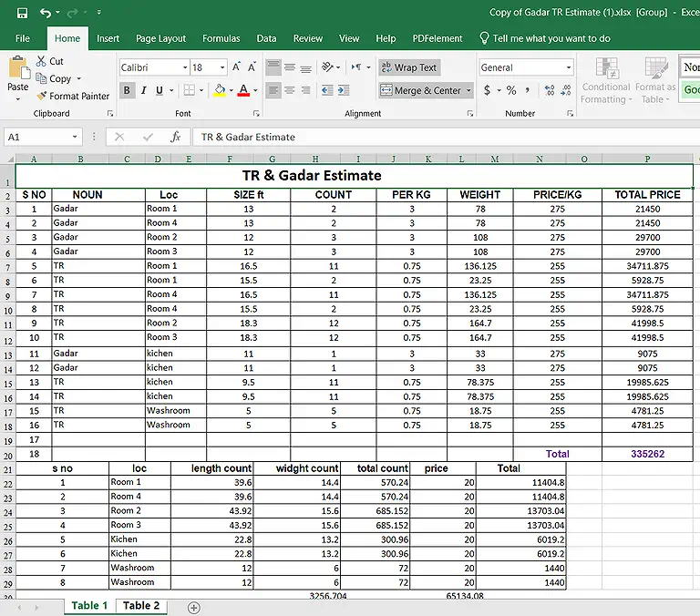Viewport: 700px width, 616px height.
Task: Click Increase Decimal icon
Action: (x=550, y=90)
